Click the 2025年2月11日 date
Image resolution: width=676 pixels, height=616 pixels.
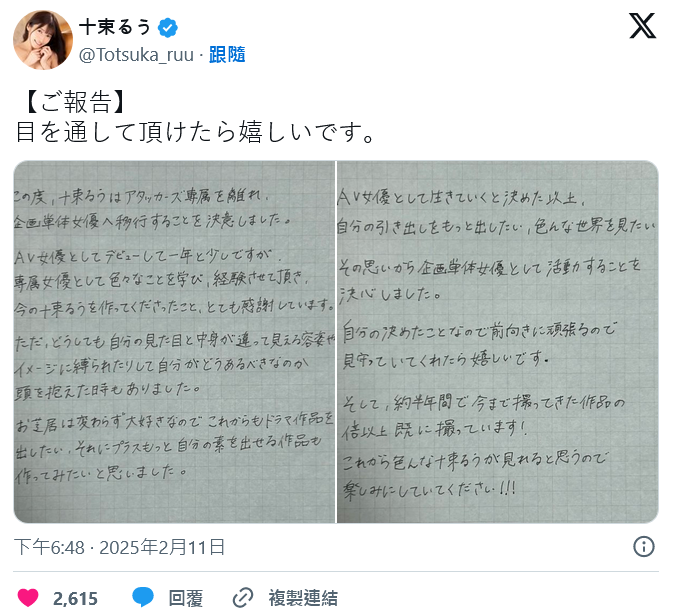coord(162,547)
